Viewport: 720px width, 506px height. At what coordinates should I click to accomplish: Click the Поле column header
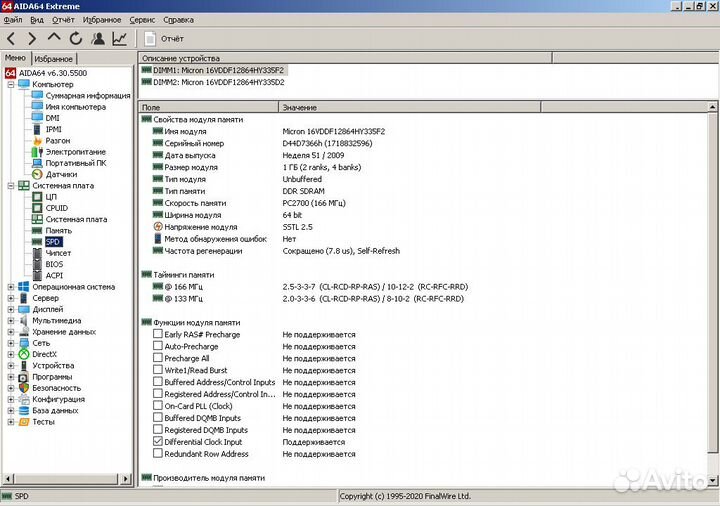(x=208, y=107)
